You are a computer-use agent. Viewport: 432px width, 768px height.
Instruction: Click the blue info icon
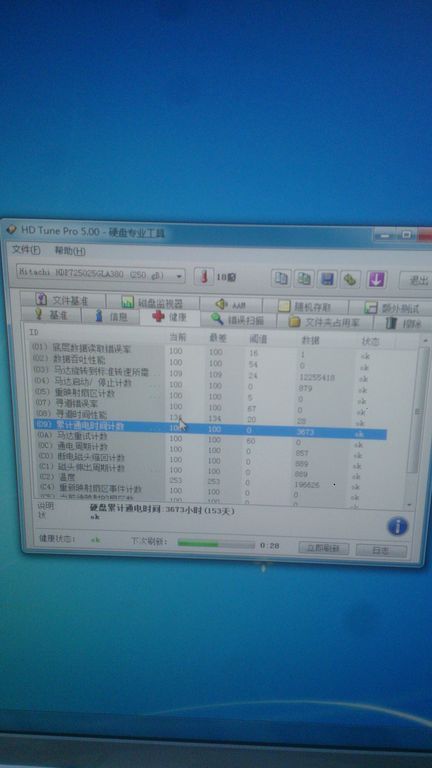(397, 527)
